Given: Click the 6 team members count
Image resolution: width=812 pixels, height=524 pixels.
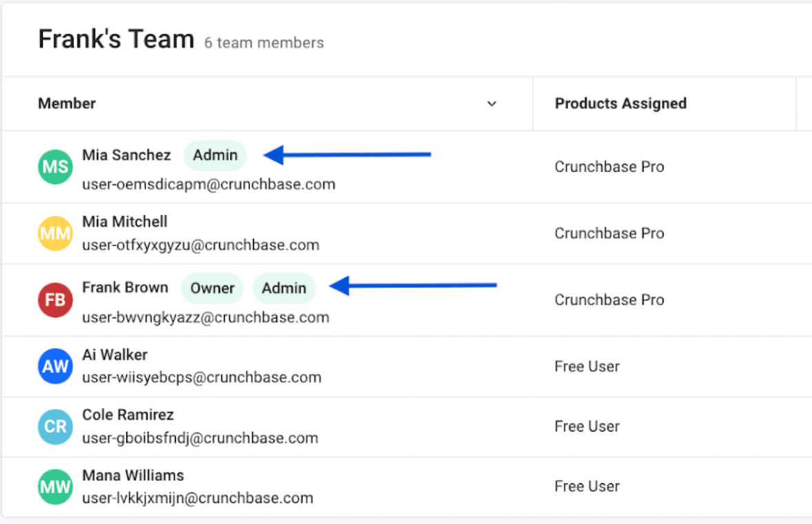Looking at the screenshot, I should pyautogui.click(x=264, y=43).
